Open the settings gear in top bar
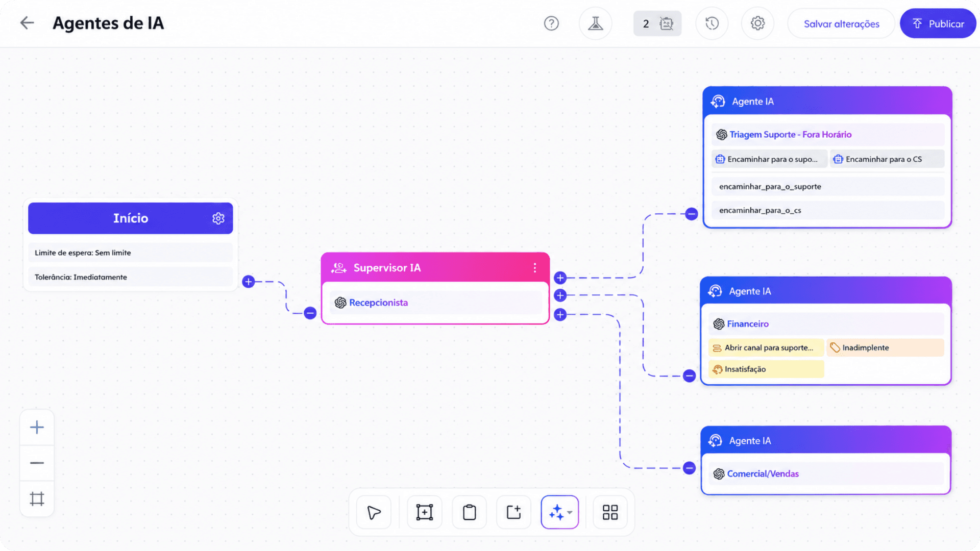Viewport: 980px width, 551px height. pos(757,23)
